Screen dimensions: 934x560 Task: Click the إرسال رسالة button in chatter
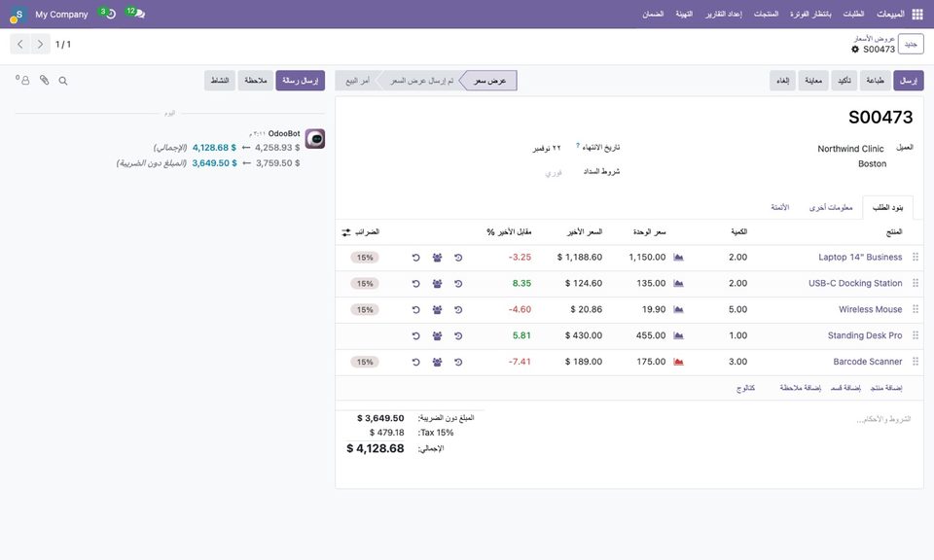coord(301,81)
